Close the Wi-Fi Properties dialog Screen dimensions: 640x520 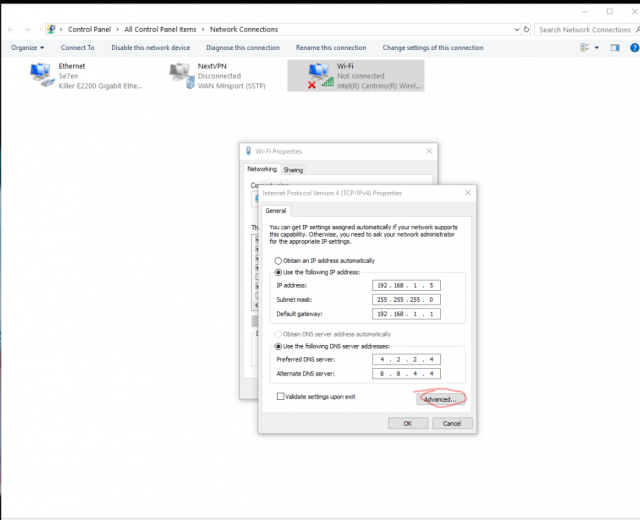coord(430,151)
